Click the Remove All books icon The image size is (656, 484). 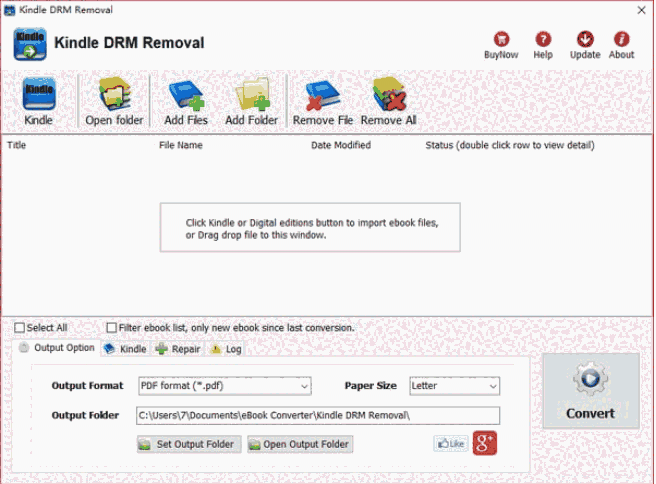[389, 94]
